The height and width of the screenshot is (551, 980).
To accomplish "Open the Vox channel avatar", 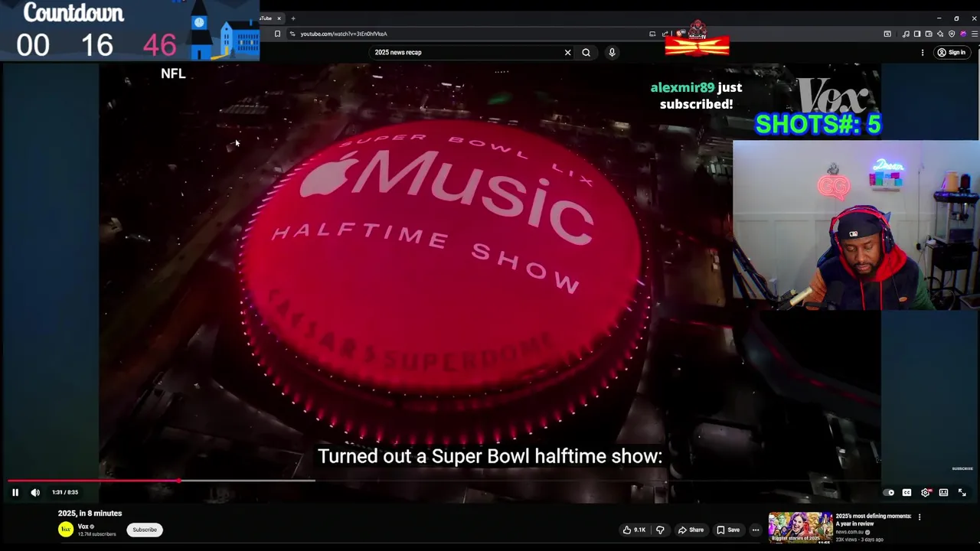I will 66,530.
